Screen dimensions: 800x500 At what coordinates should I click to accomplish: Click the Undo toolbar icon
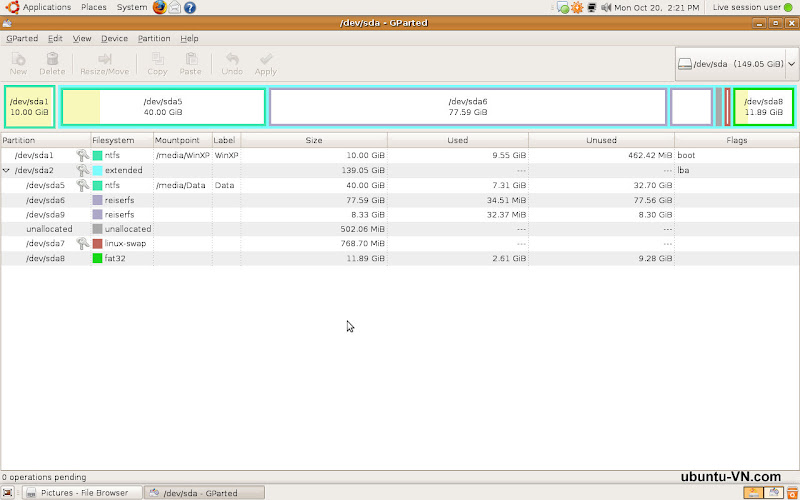[x=232, y=64]
